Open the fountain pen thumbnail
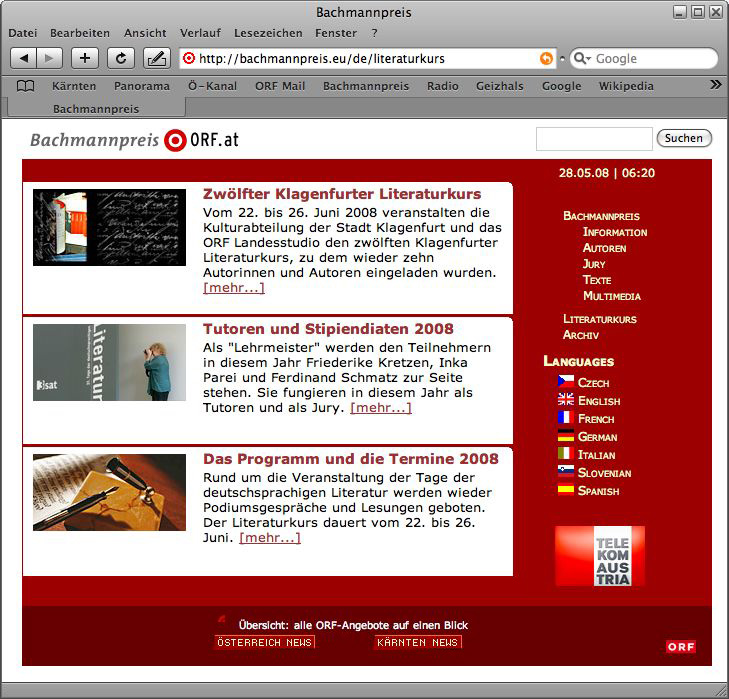Viewport: 729px width, 699px height. pos(109,493)
